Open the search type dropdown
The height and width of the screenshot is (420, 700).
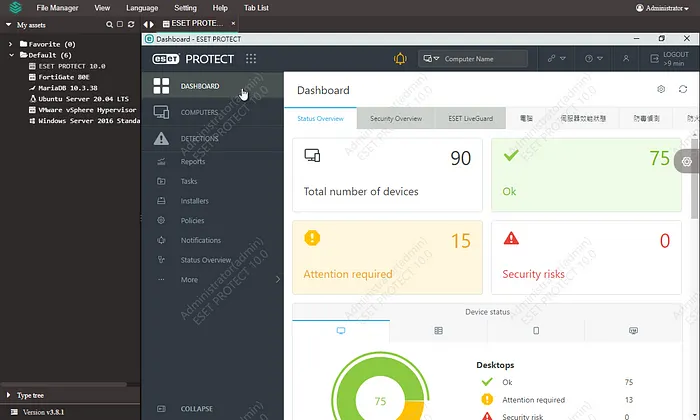(431, 58)
